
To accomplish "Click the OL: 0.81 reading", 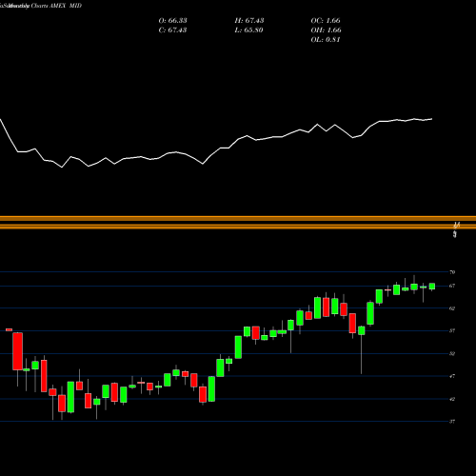I will [326, 40].
